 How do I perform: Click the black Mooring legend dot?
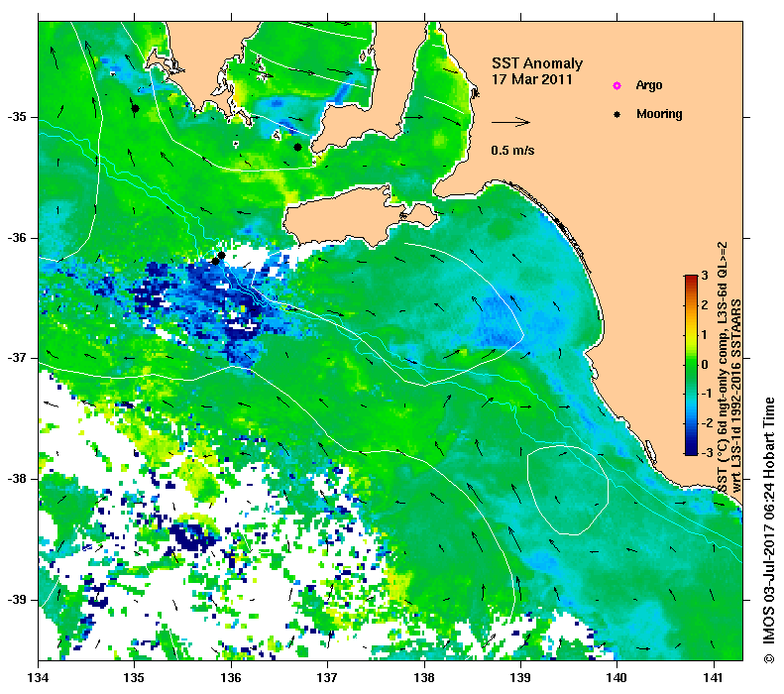pos(617,114)
